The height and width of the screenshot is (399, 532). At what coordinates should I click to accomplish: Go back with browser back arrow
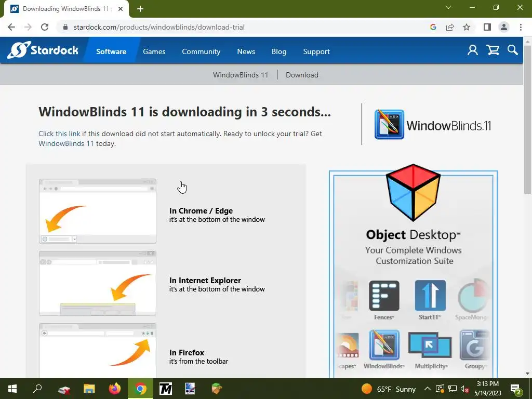(x=11, y=27)
